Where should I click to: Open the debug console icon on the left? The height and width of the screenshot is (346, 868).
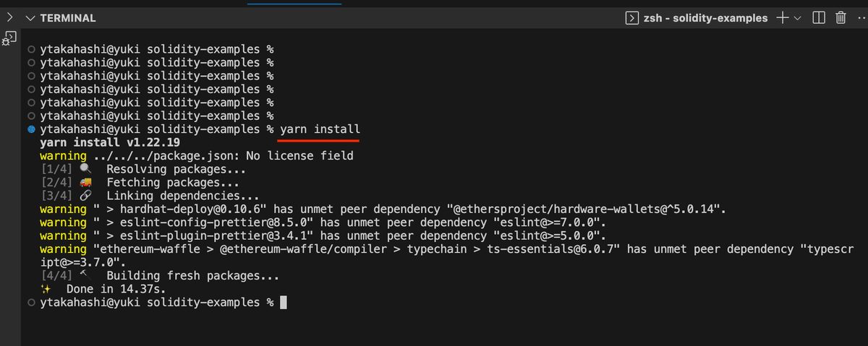coord(10,38)
